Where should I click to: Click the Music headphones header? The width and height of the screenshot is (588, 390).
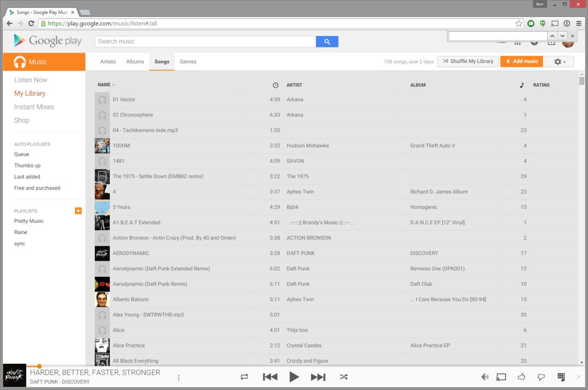[44, 62]
